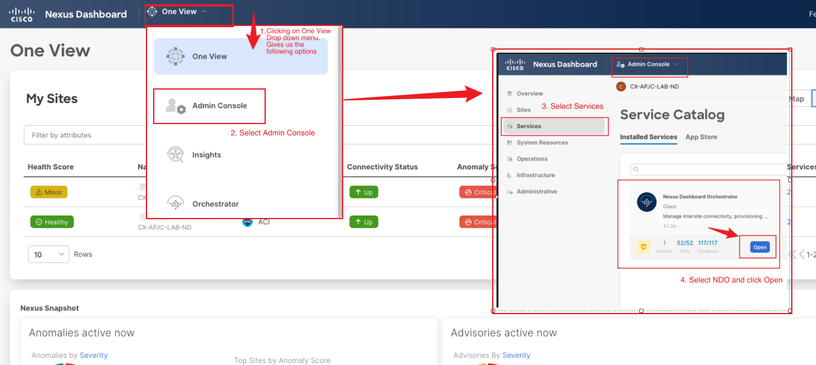Click the Minor health score badge

point(49,192)
